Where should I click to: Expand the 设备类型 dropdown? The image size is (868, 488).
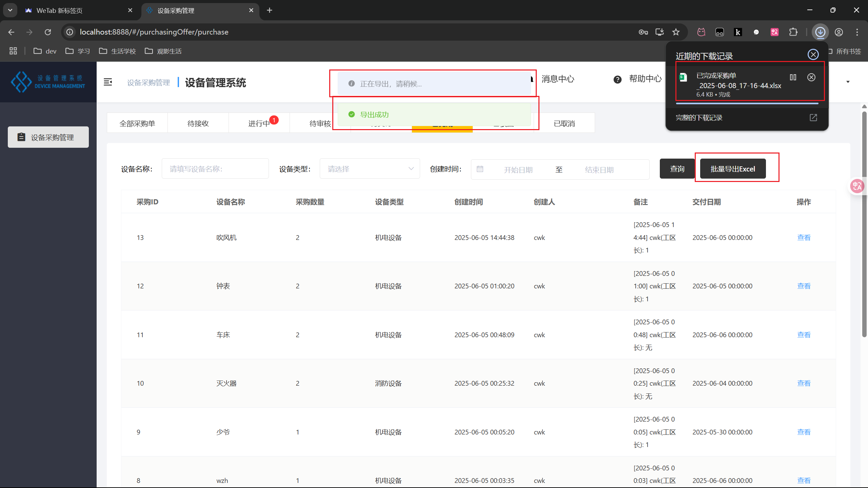point(370,168)
